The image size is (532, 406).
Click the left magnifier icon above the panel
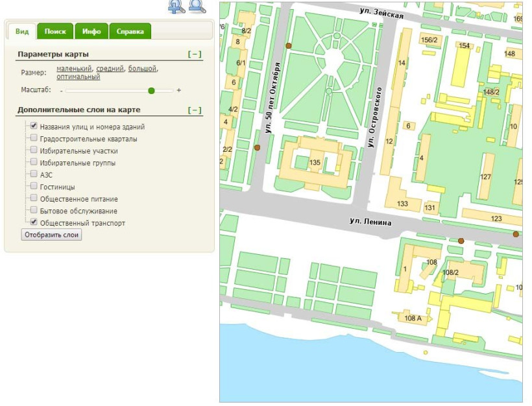tap(176, 6)
